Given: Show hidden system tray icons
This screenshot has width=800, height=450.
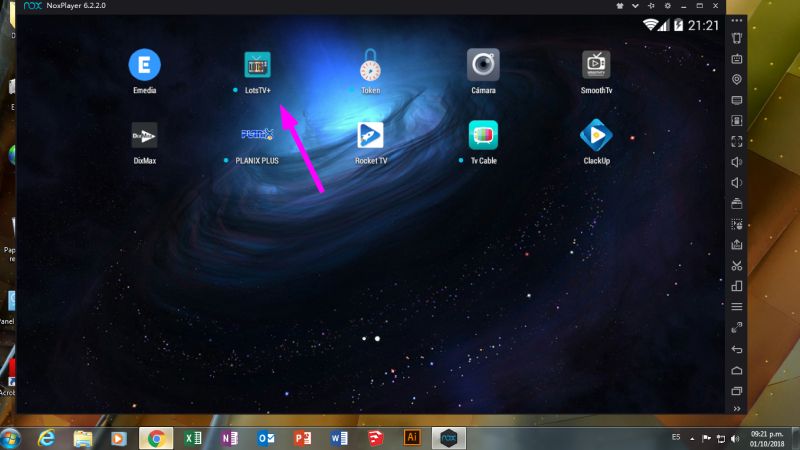Looking at the screenshot, I should point(691,438).
